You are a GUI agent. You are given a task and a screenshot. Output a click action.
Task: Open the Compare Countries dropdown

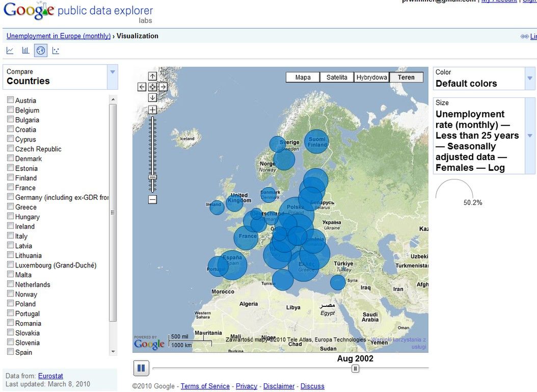pyautogui.click(x=113, y=72)
